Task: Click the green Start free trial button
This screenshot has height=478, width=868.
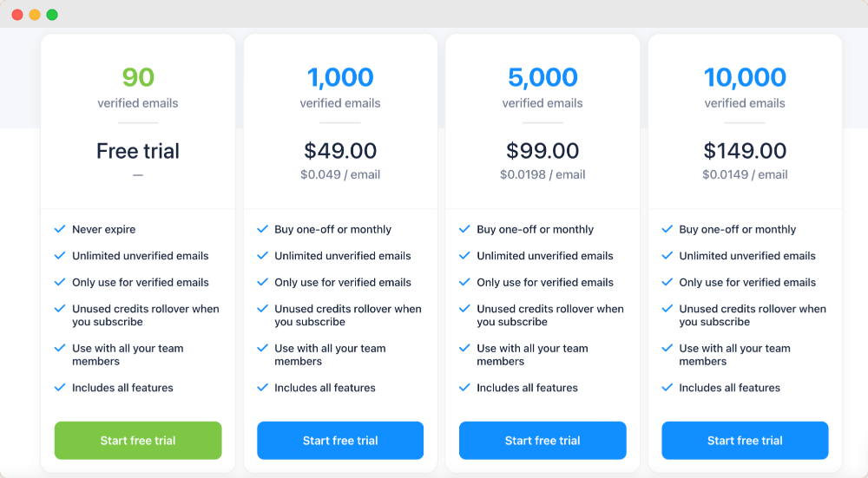Action: click(138, 441)
